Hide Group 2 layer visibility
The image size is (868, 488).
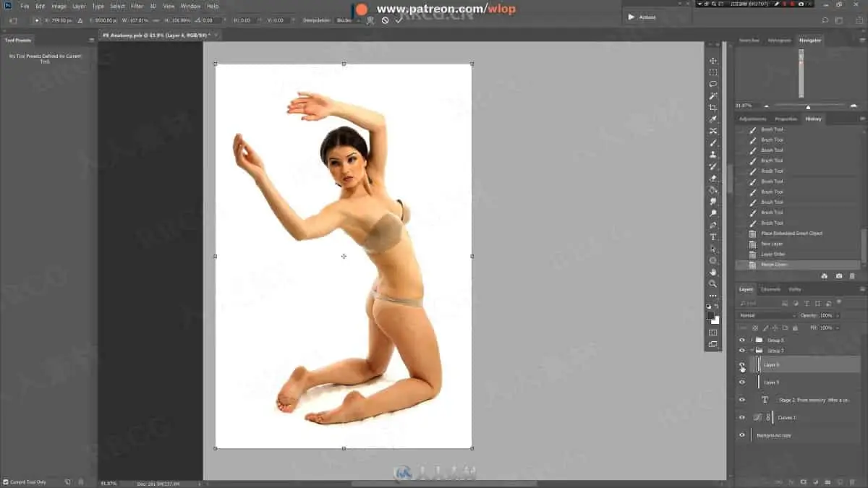coord(741,351)
